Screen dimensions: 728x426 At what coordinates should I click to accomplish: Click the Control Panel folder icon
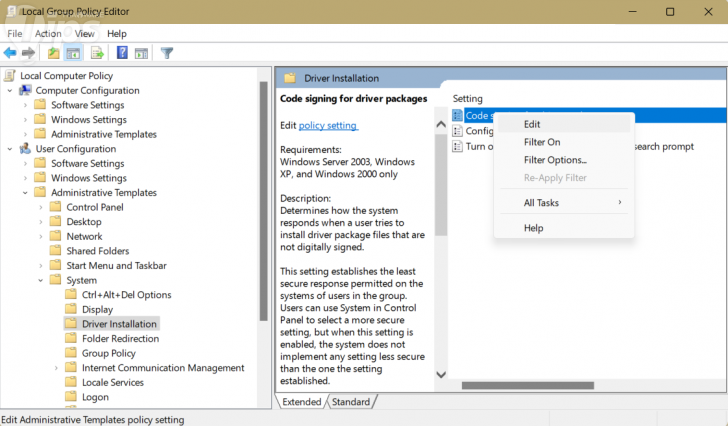point(56,207)
